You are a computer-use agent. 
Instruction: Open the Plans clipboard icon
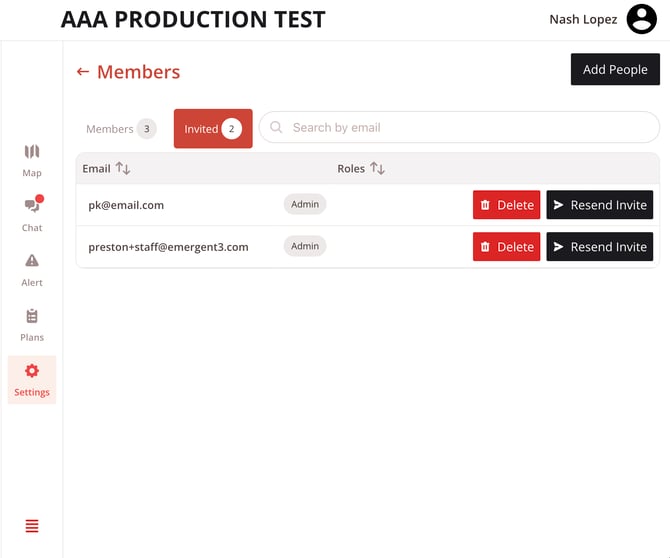pyautogui.click(x=32, y=317)
